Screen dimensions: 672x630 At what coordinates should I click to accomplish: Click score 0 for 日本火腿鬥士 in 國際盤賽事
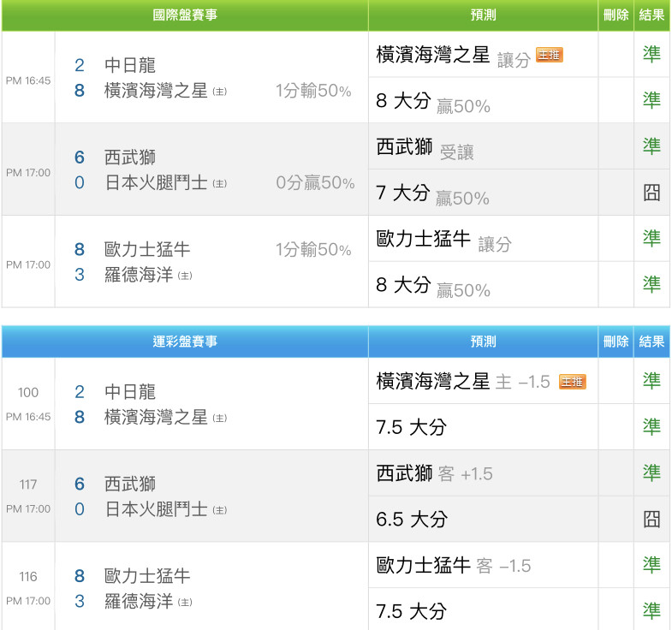click(80, 183)
